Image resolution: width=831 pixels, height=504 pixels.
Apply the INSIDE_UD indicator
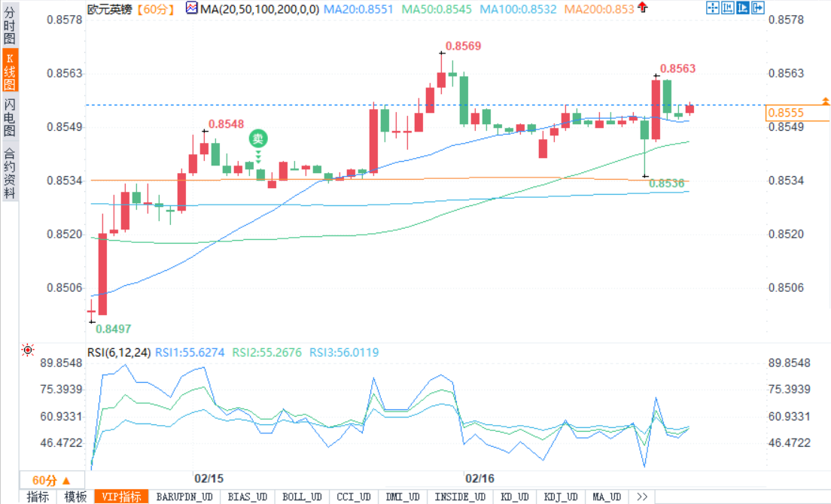pyautogui.click(x=460, y=496)
